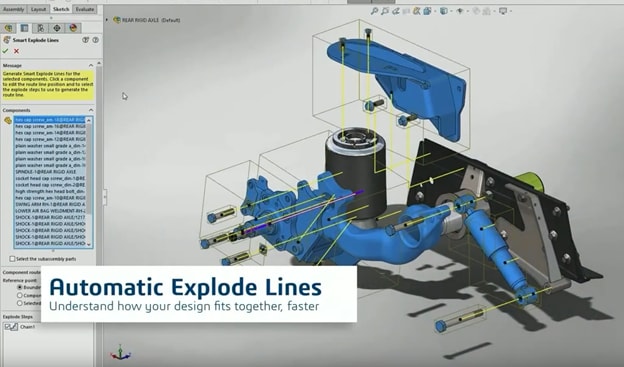The width and height of the screenshot is (624, 367).
Task: Open the DisplayManager colored sphere tab
Action: tap(73, 28)
